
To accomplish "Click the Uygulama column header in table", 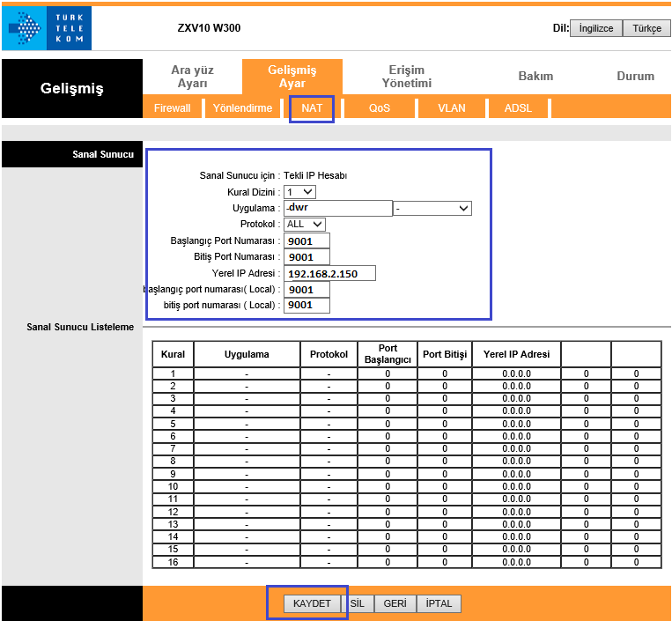I will click(247, 354).
